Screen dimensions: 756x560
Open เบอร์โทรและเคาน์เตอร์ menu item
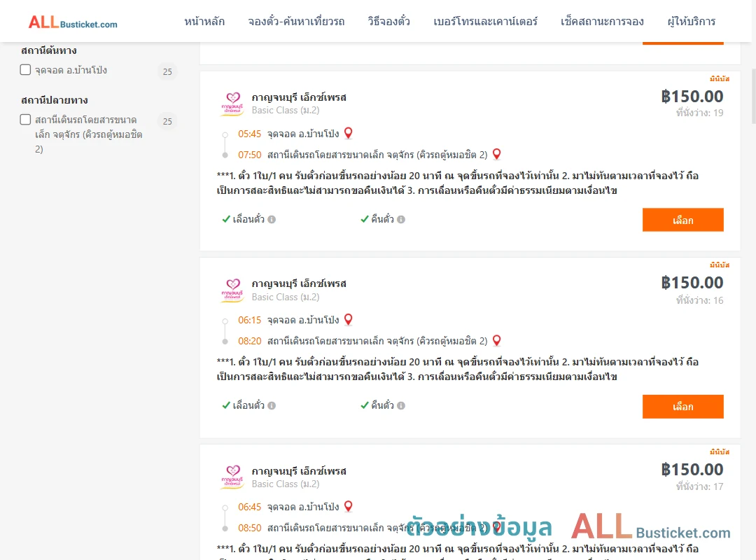(x=485, y=22)
